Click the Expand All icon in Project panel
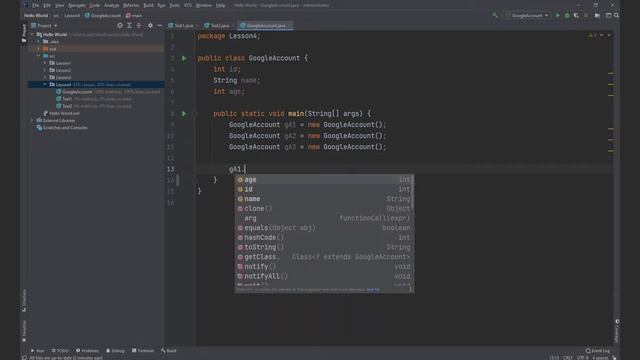 (129, 25)
